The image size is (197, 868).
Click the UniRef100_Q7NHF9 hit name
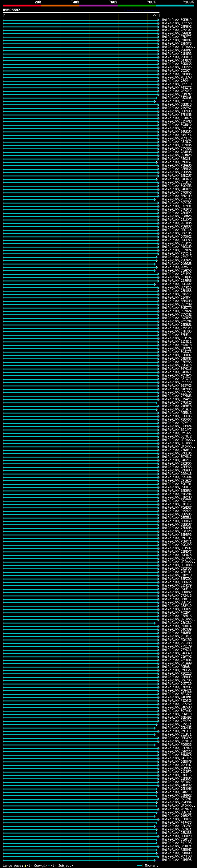pyautogui.click(x=177, y=450)
